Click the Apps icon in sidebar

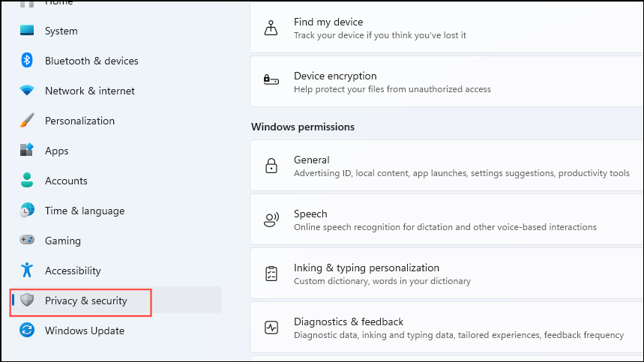click(x=27, y=150)
